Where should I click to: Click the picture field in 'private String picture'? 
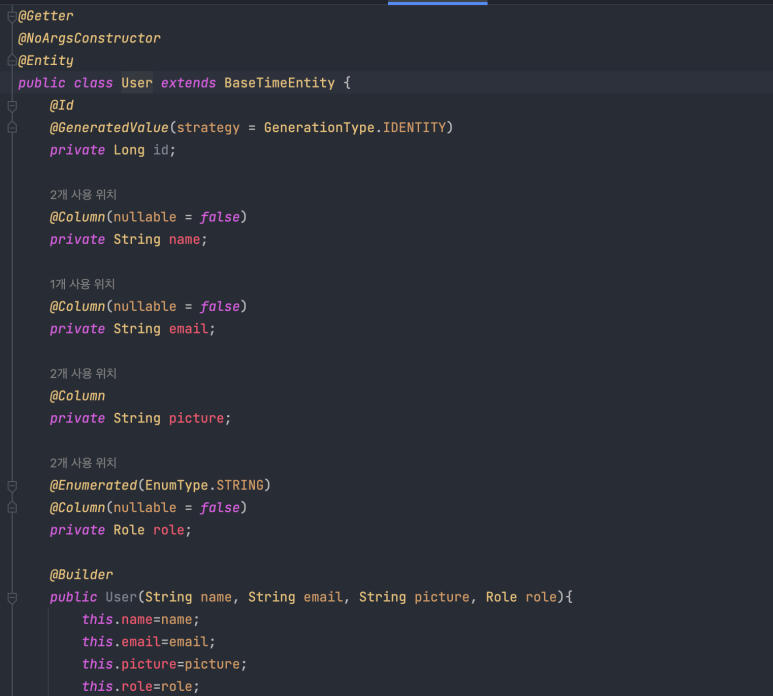coord(196,418)
